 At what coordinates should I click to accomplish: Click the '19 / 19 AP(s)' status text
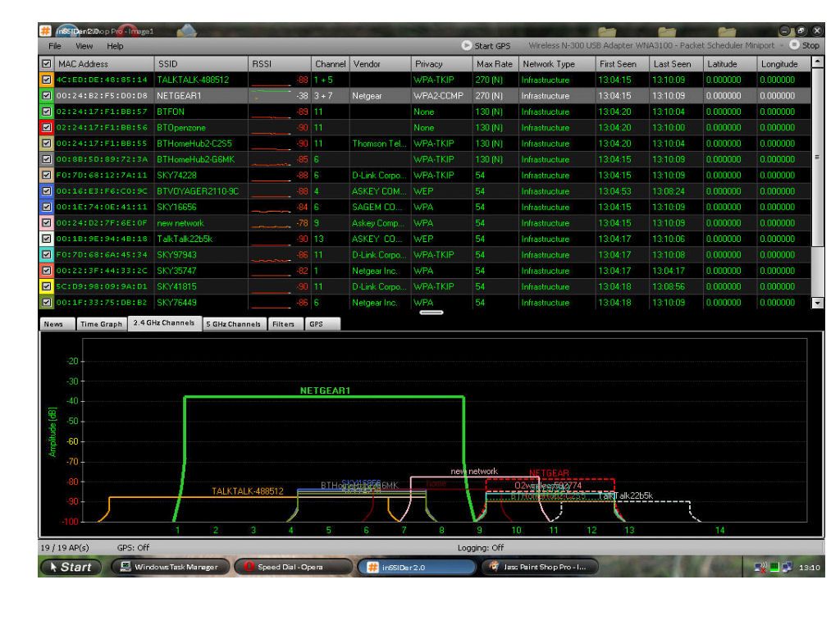[x=65, y=547]
